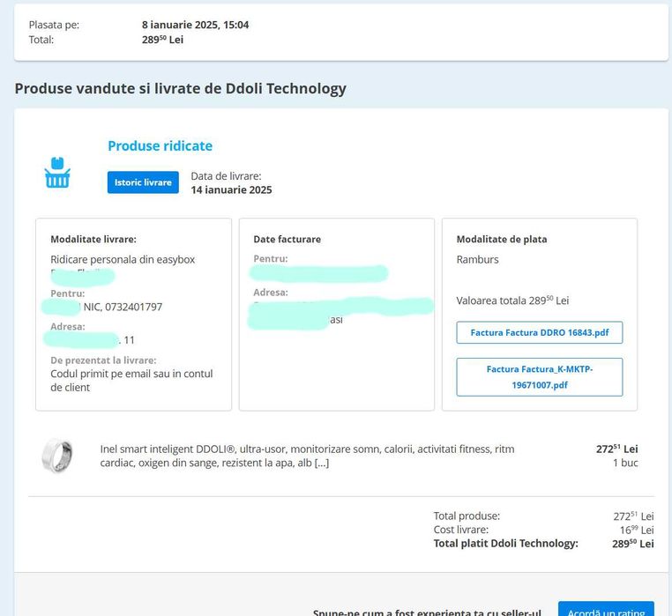This screenshot has width=672, height=616.
Task: Download Factura DDRO 16843.pdf invoice
Action: tap(540, 332)
